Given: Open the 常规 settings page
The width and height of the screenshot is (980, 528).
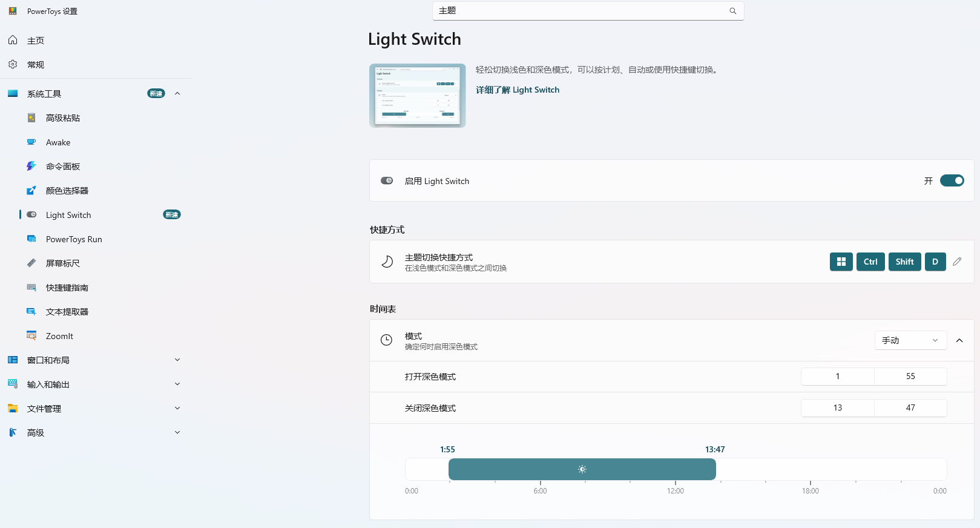Looking at the screenshot, I should click(x=36, y=65).
